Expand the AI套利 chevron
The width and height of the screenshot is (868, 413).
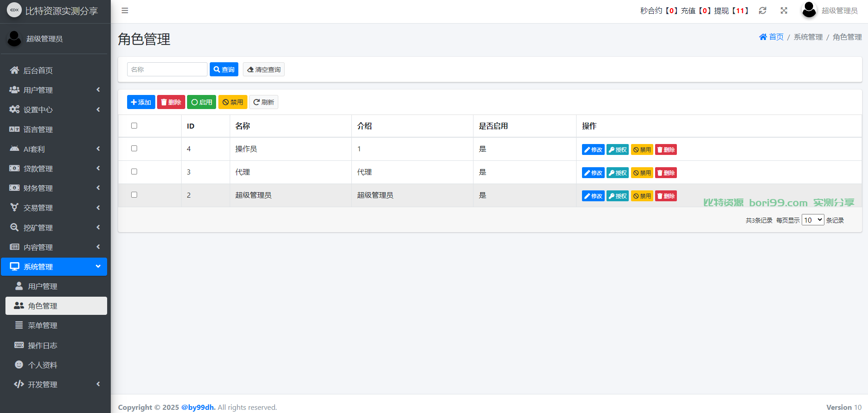[x=98, y=149]
